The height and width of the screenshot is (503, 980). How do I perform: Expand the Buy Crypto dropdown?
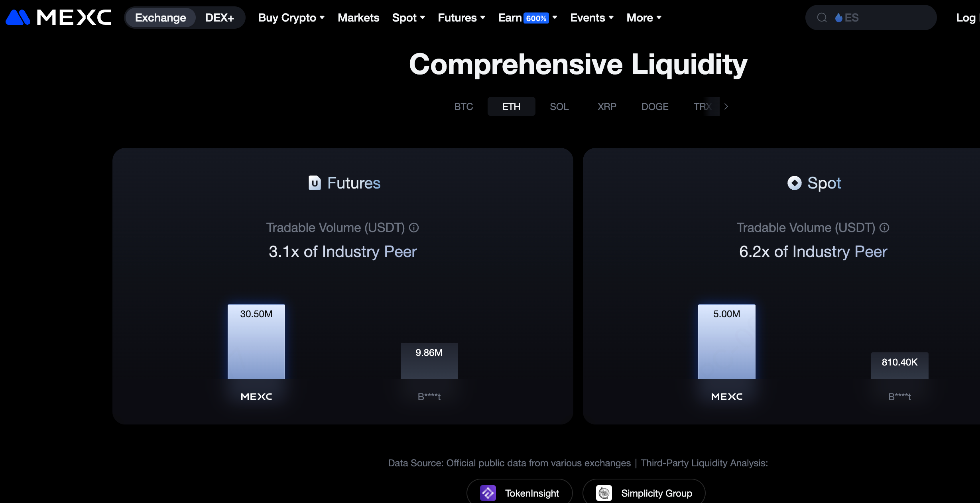[x=291, y=18]
